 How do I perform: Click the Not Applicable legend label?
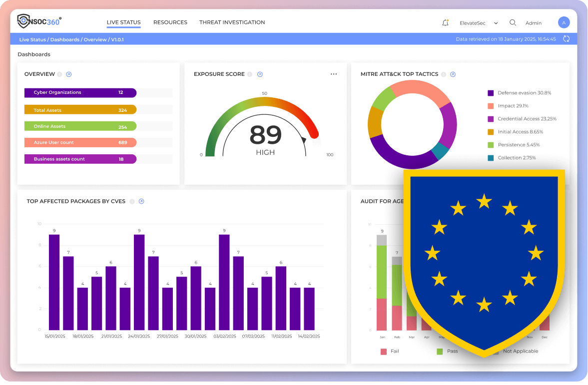point(521,351)
